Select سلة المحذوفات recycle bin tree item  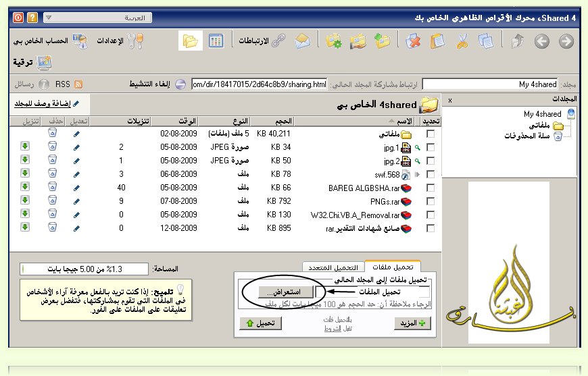click(527, 136)
